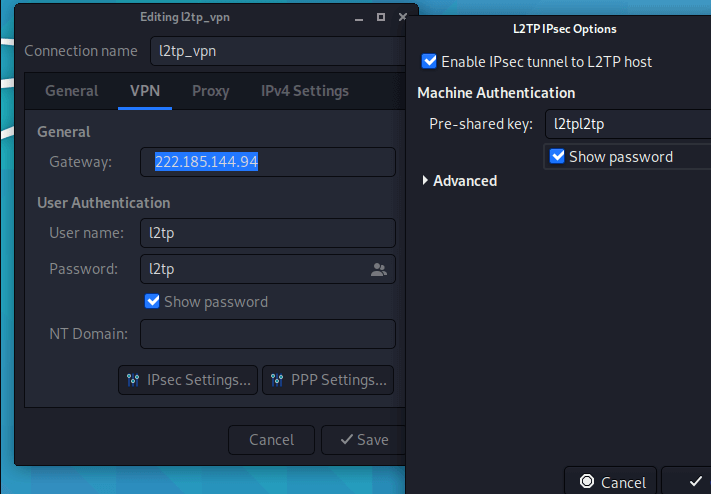Switch to the General tab

click(72, 91)
